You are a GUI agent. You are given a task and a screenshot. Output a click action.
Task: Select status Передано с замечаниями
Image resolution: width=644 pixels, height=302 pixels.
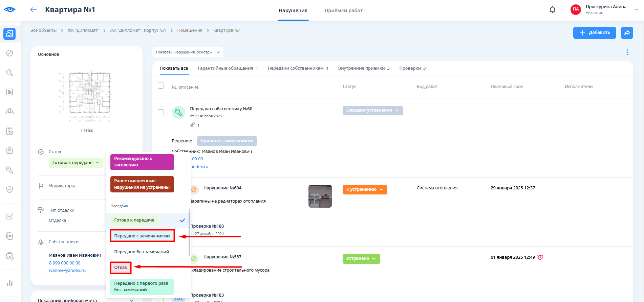point(142,236)
